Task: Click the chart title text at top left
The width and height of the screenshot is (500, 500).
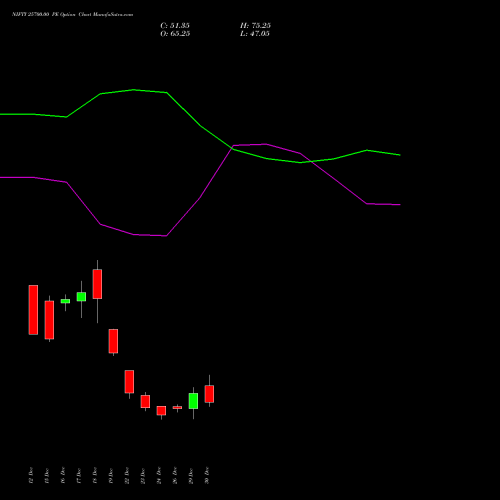Action: pos(72,14)
